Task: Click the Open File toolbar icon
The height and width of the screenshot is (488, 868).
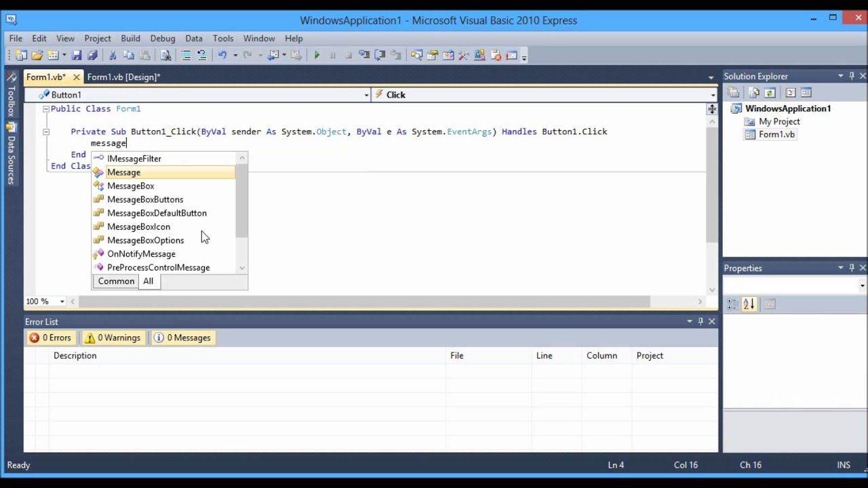Action: pos(37,56)
